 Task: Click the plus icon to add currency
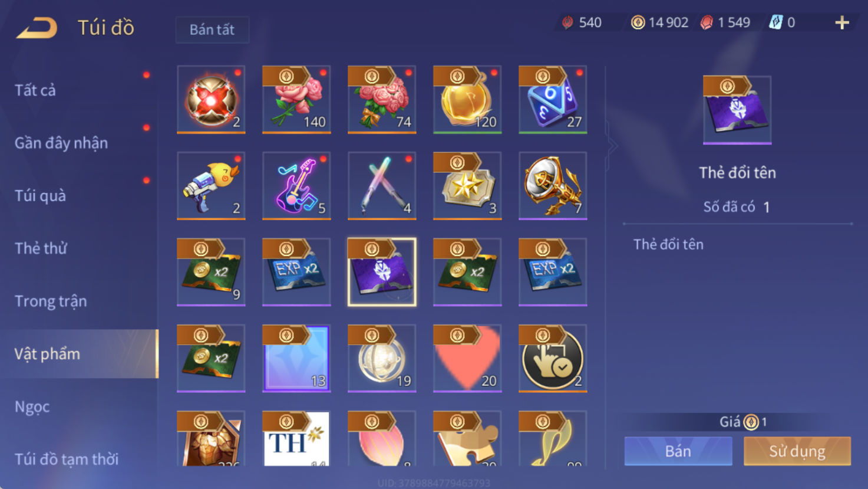[842, 22]
